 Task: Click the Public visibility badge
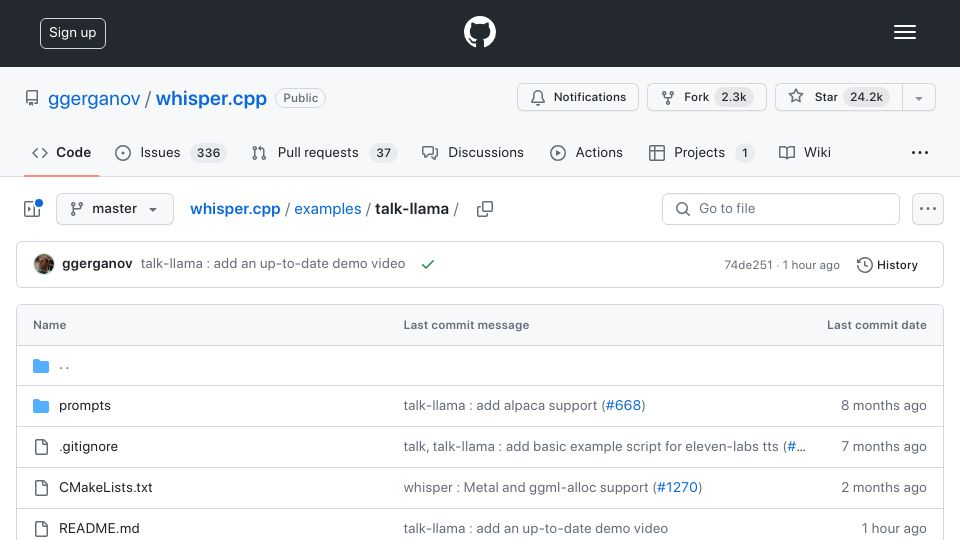(x=301, y=98)
